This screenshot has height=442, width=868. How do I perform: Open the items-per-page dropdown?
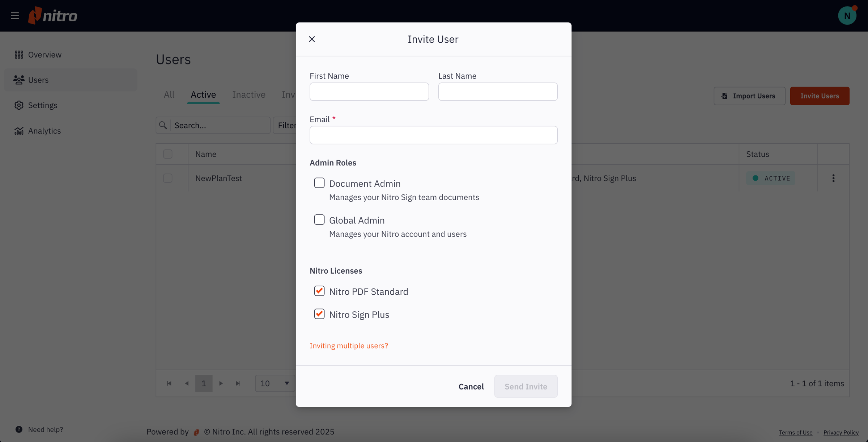coord(274,383)
